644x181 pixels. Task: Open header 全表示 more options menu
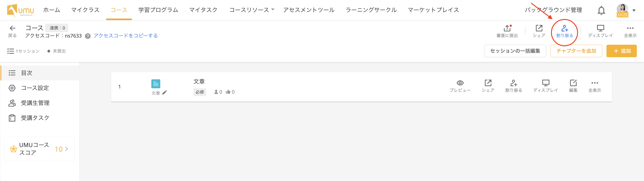[630, 28]
